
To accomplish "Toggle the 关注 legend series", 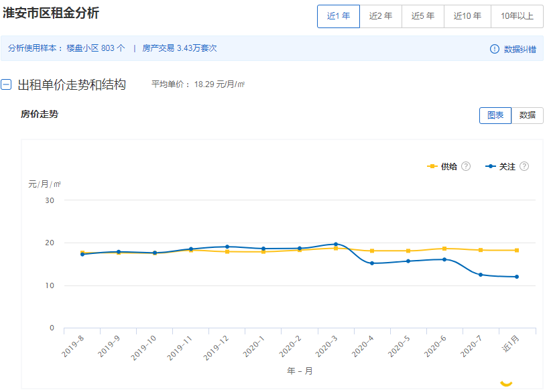I will pyautogui.click(x=500, y=166).
